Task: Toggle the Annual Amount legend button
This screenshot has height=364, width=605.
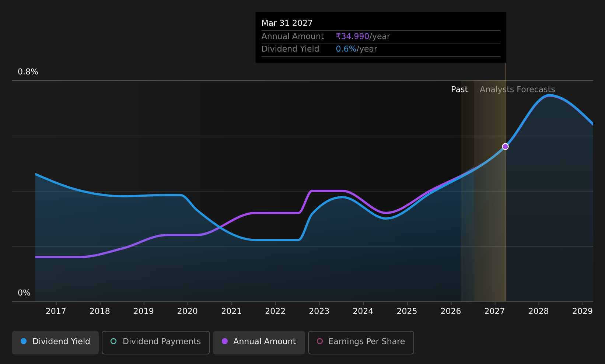Action: [x=259, y=343]
